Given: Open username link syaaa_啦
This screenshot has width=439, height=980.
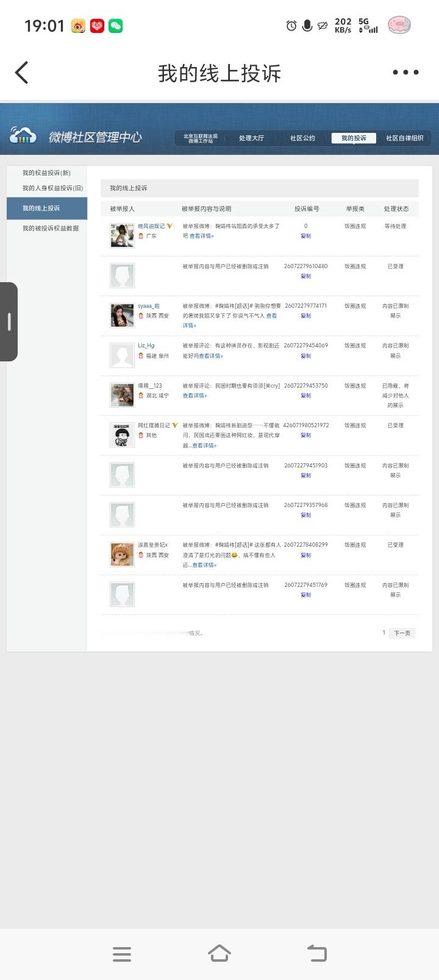Looking at the screenshot, I should pyautogui.click(x=149, y=306).
